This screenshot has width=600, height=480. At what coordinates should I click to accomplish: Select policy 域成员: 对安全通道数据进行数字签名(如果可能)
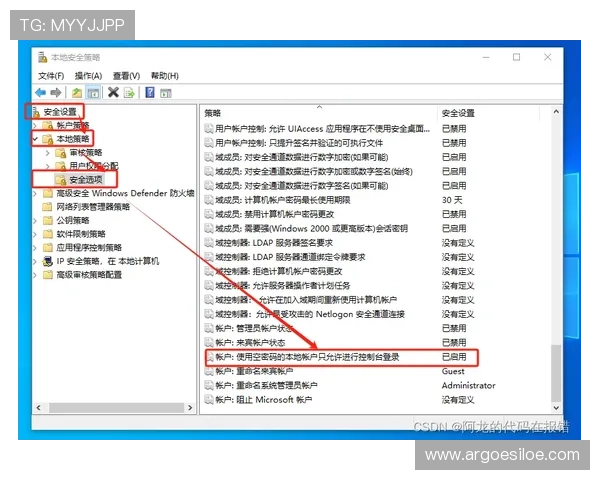pos(302,186)
